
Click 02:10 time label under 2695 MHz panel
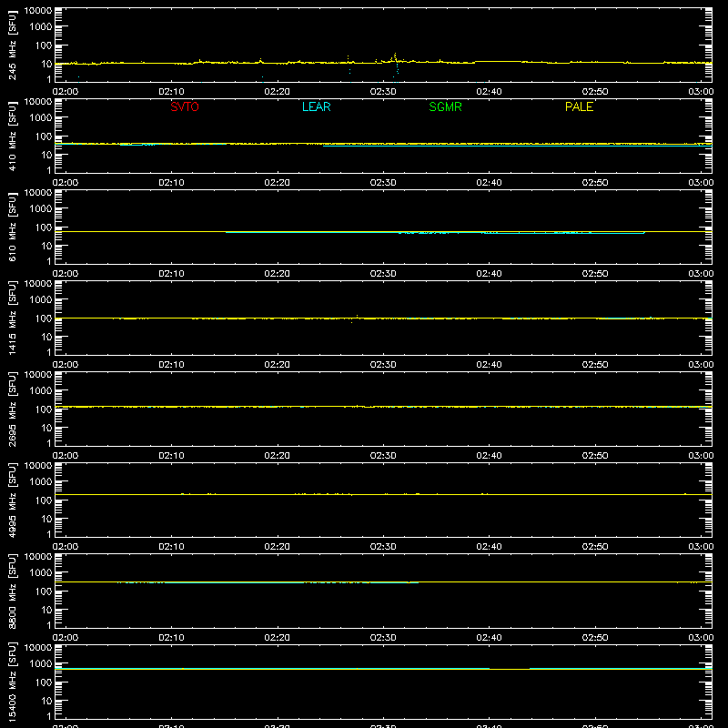click(171, 456)
